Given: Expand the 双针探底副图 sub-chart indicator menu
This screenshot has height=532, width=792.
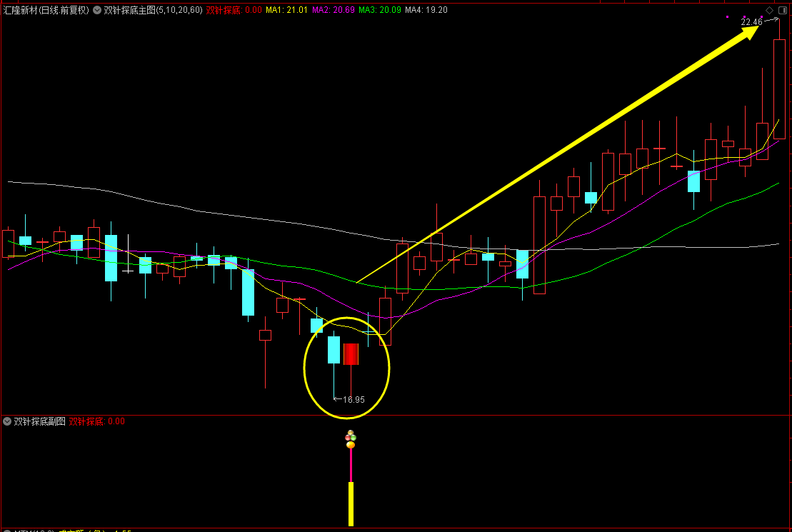Looking at the screenshot, I should coord(8,421).
